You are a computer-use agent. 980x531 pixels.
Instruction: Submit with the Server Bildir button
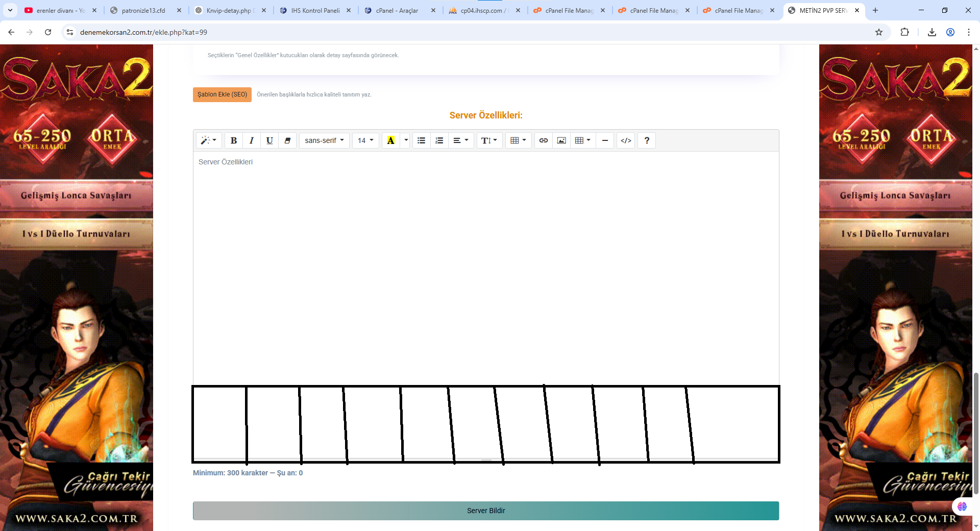click(486, 511)
